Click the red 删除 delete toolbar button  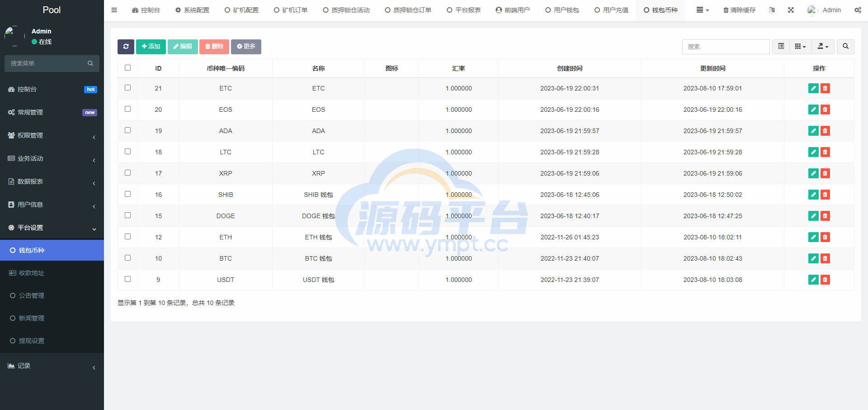[214, 47]
